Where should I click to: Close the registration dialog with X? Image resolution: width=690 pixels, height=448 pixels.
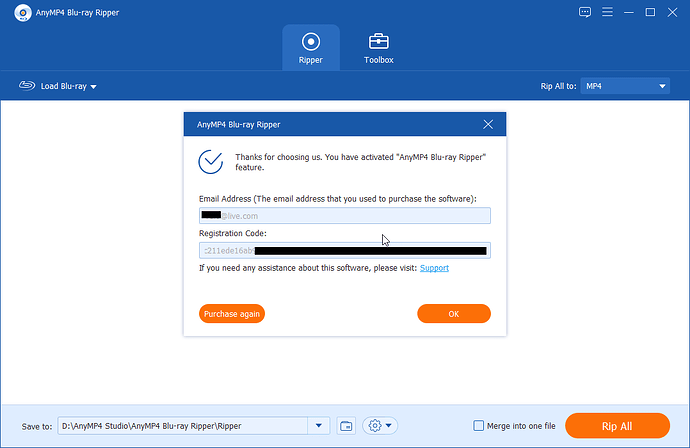pos(488,125)
